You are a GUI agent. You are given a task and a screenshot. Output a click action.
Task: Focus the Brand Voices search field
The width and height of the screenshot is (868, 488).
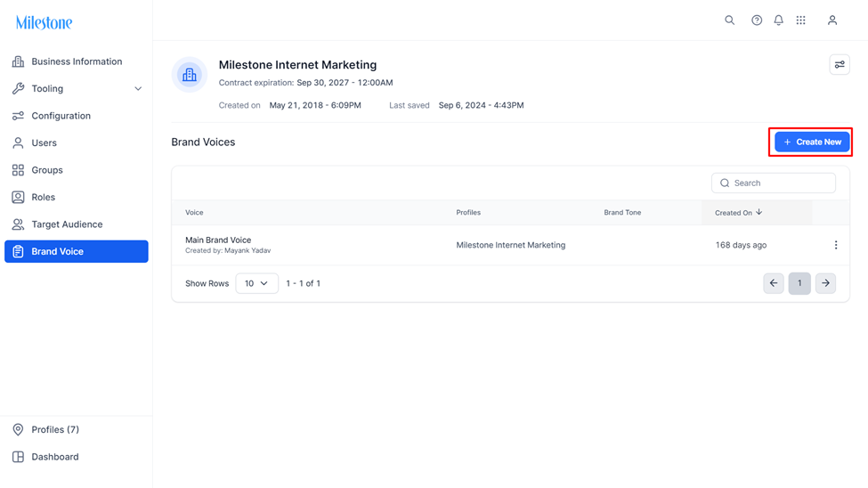[774, 183]
